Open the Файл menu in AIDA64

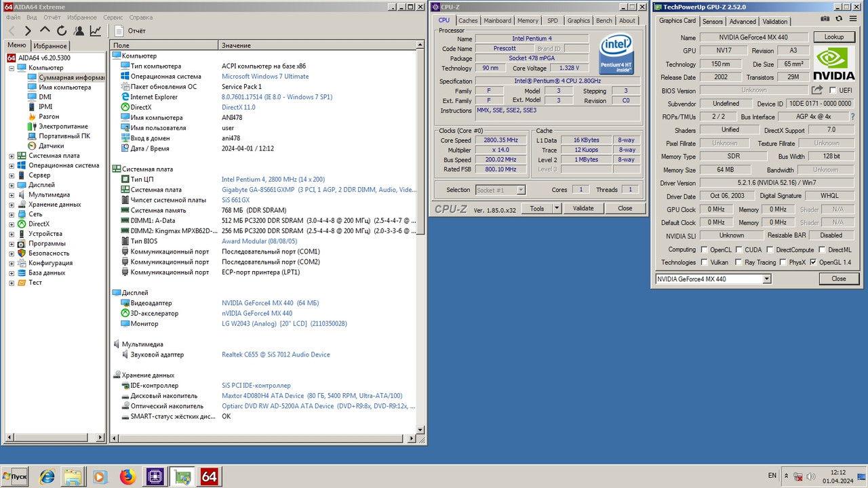(x=14, y=17)
